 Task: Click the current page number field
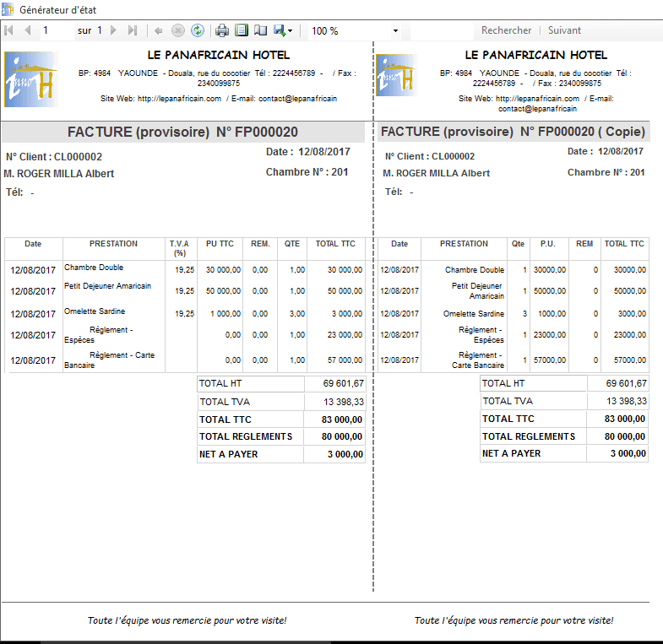click(56, 30)
